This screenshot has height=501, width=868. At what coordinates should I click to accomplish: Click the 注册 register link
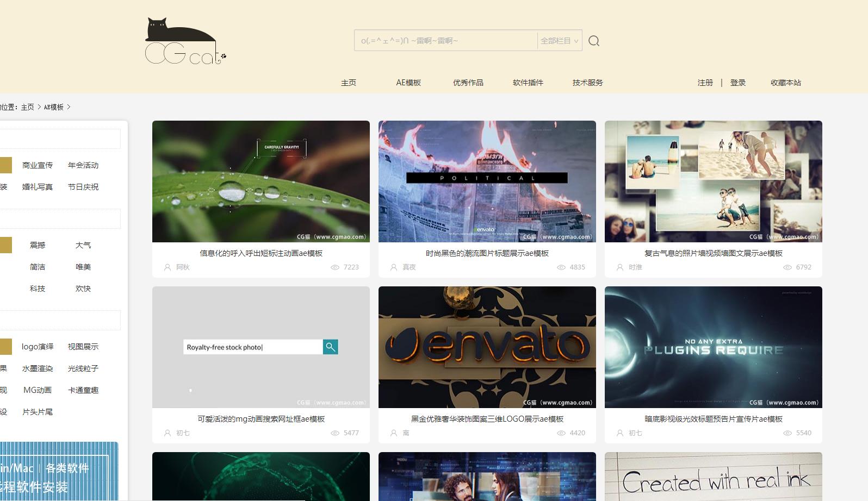(x=705, y=83)
